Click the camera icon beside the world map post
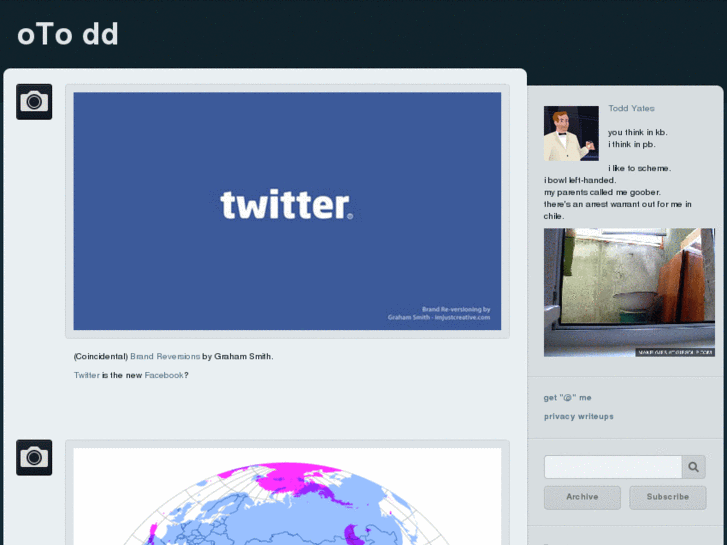Image resolution: width=727 pixels, height=545 pixels. [x=34, y=457]
